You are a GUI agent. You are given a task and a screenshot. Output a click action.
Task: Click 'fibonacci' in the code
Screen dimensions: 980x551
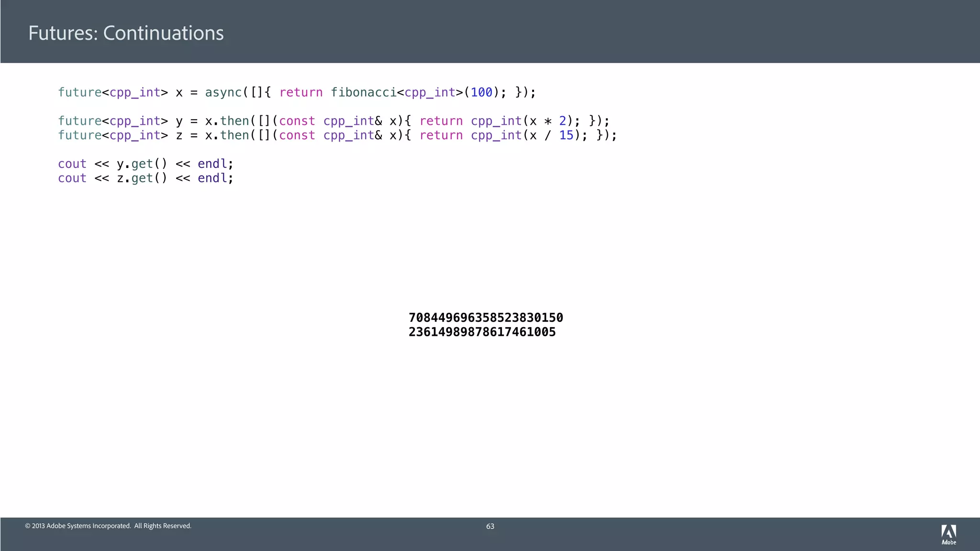364,92
